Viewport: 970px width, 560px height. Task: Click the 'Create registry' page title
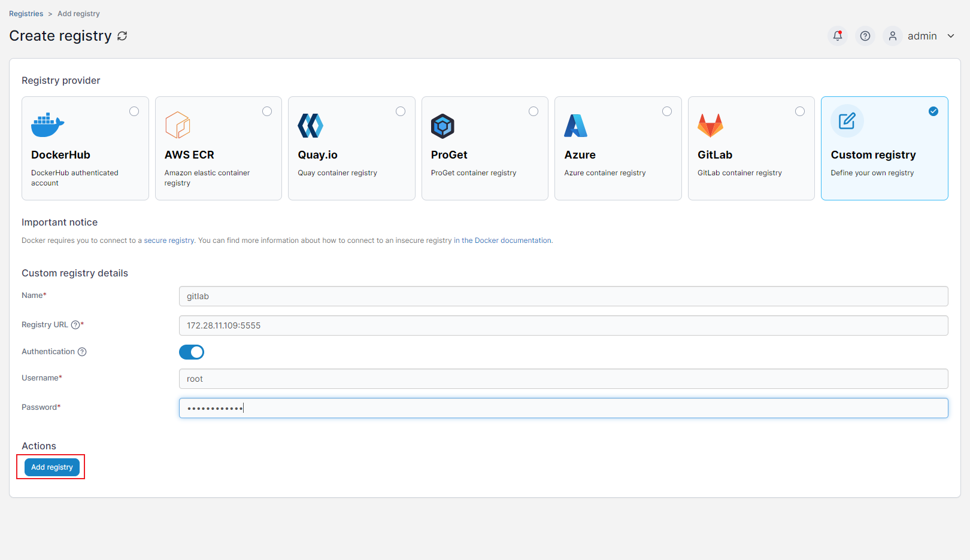coord(60,36)
